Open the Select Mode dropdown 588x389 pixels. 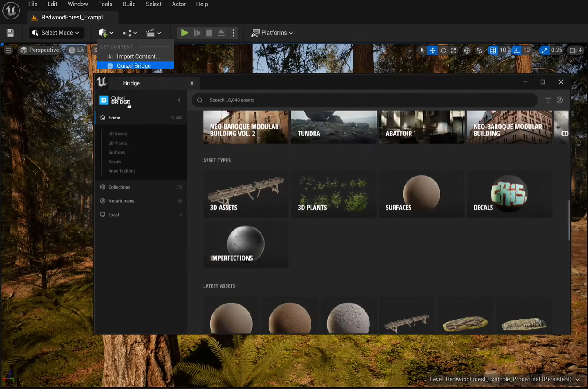56,33
